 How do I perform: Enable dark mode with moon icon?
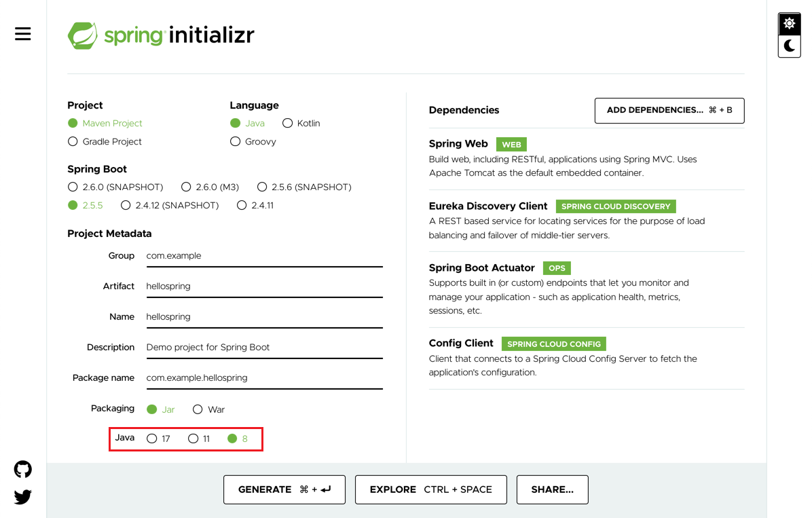pyautogui.click(x=789, y=46)
